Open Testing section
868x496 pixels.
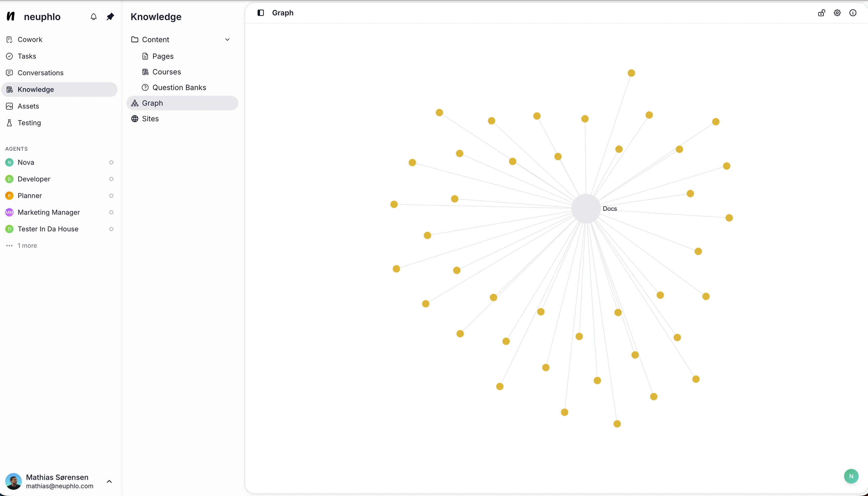pos(59,123)
